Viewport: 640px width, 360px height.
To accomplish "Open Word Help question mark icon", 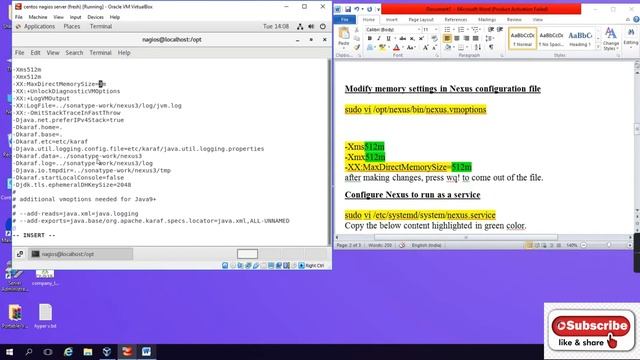I will coord(636,19).
